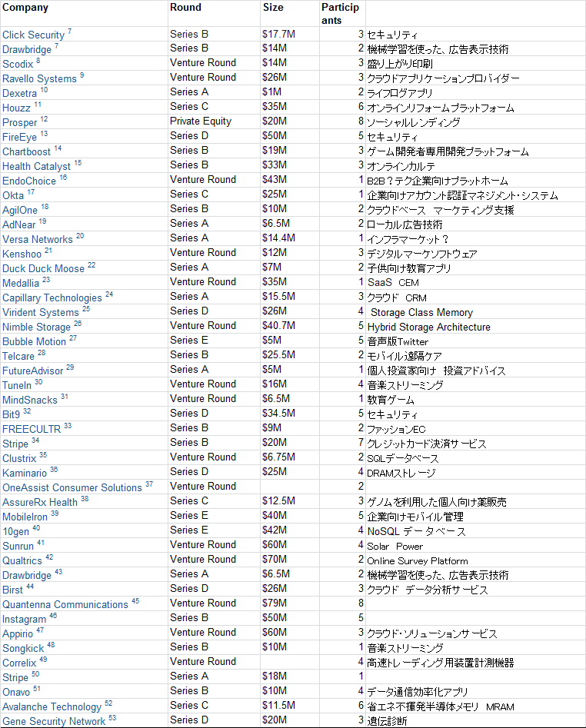This screenshot has height=728, width=586.
Task: Open the AgilOne link
Action: click(20, 211)
